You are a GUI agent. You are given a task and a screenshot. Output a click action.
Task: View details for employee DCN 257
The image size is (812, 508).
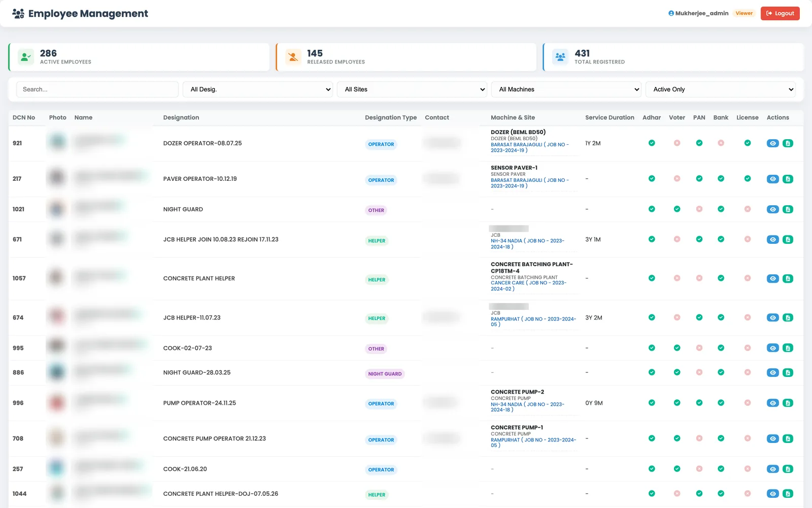pos(772,469)
